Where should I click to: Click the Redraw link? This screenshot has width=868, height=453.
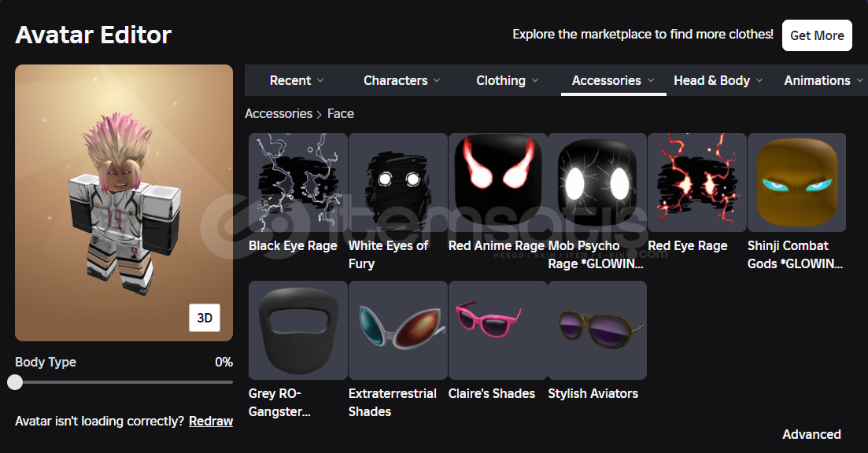[x=211, y=421]
